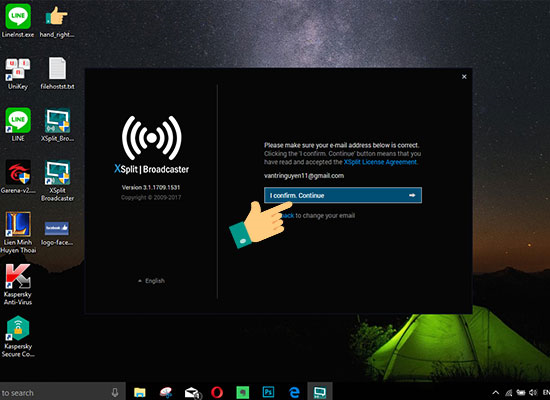This screenshot has height=400, width=550.
Task: Open File Explorer from the taskbar
Action: [x=140, y=392]
